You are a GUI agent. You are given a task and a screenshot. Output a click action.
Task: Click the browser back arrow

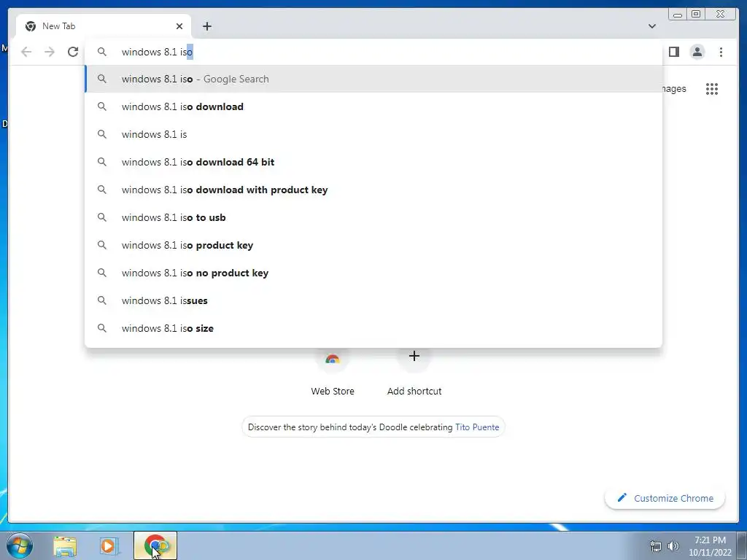tap(26, 52)
